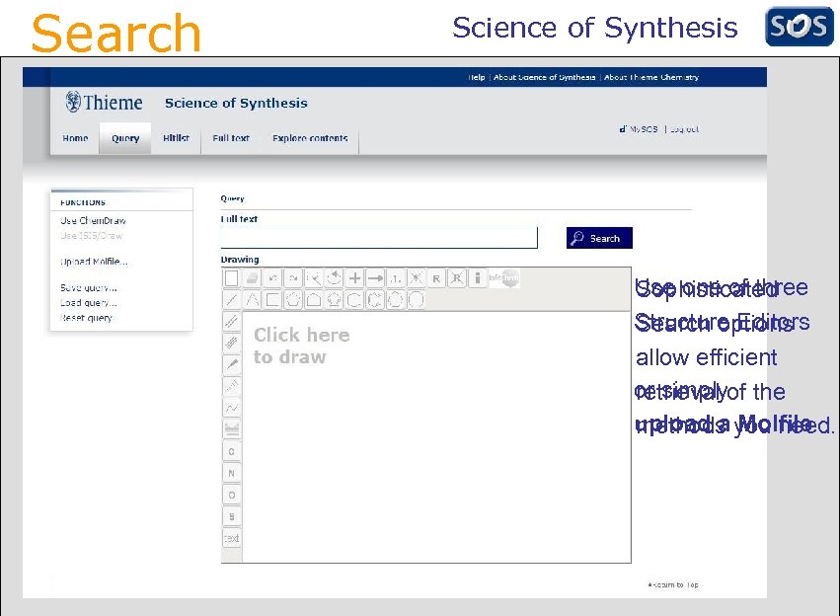Select the single bond tool
The height and width of the screenshot is (616, 840).
[231, 299]
